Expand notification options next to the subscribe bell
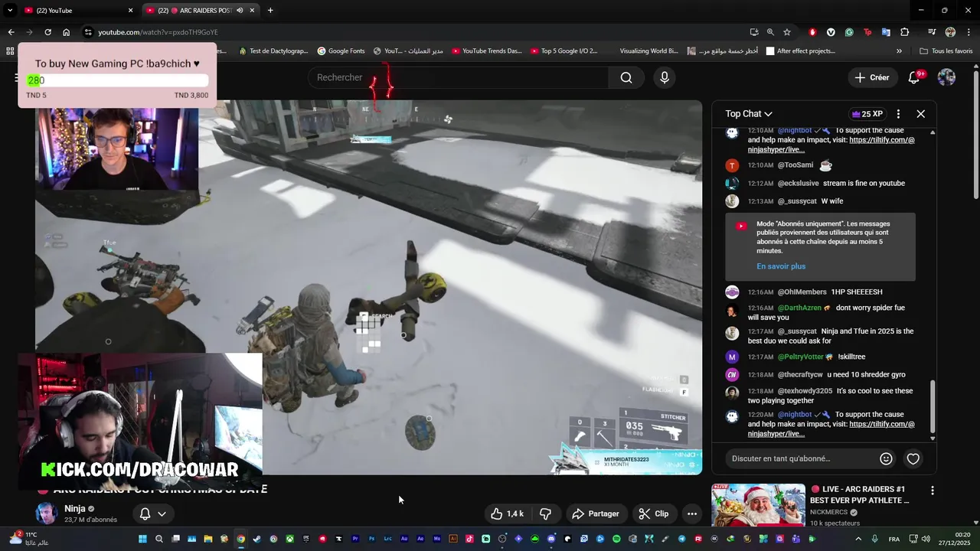The width and height of the screenshot is (980, 551). (162, 514)
